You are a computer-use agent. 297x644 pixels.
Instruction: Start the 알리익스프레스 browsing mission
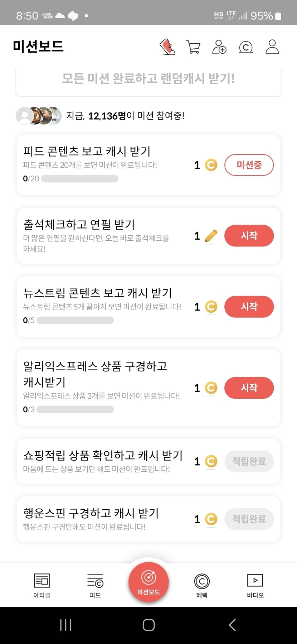(x=249, y=388)
